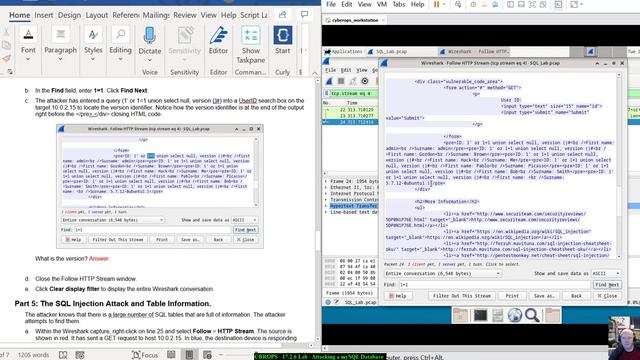Screen dimensions: 640x360
Task: Switch to Design tab in Word
Action: point(69,15)
